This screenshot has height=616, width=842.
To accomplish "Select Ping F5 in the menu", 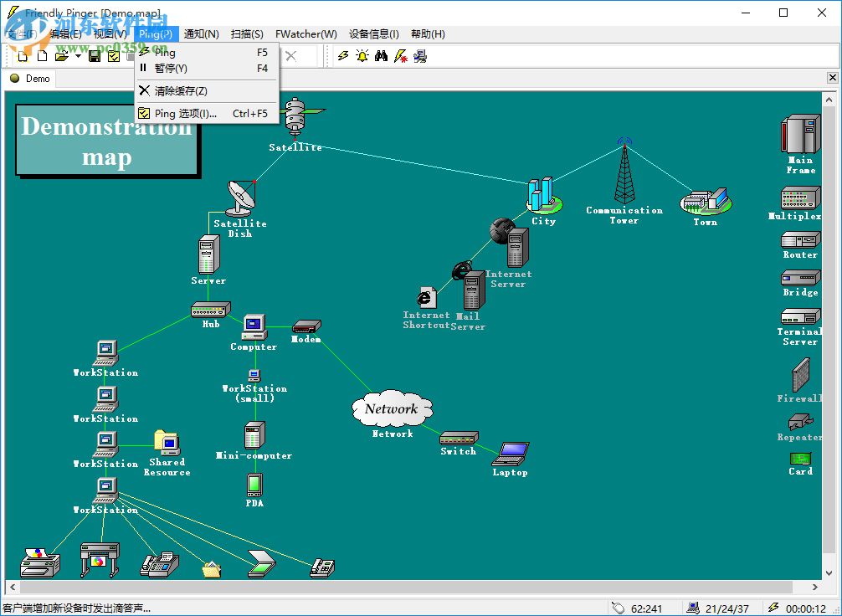I will tap(207, 52).
